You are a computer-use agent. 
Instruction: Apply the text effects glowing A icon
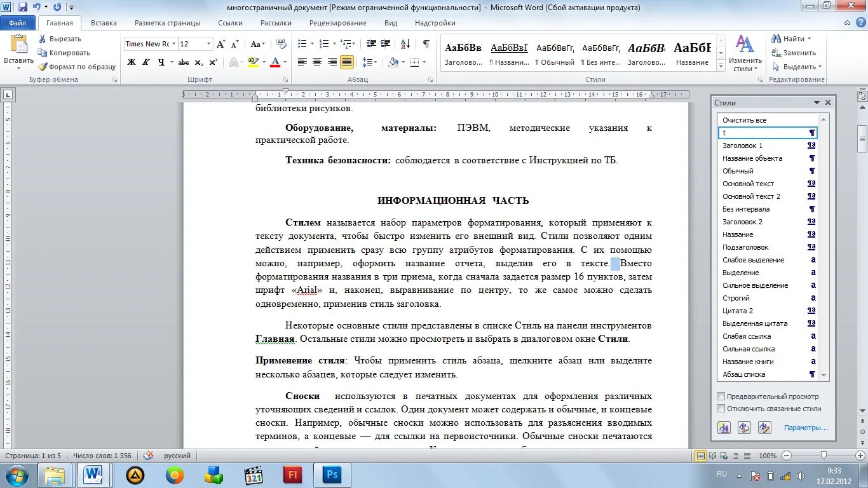pyautogui.click(x=233, y=62)
